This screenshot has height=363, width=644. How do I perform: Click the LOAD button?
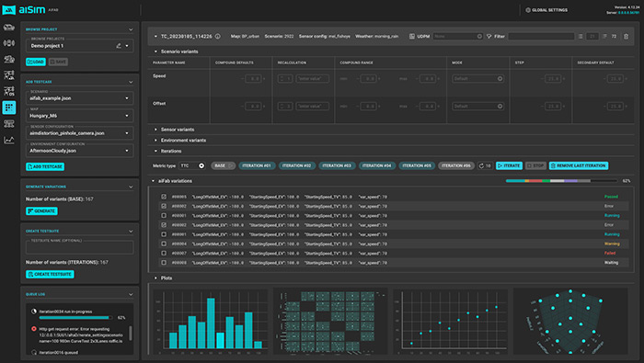pyautogui.click(x=36, y=62)
